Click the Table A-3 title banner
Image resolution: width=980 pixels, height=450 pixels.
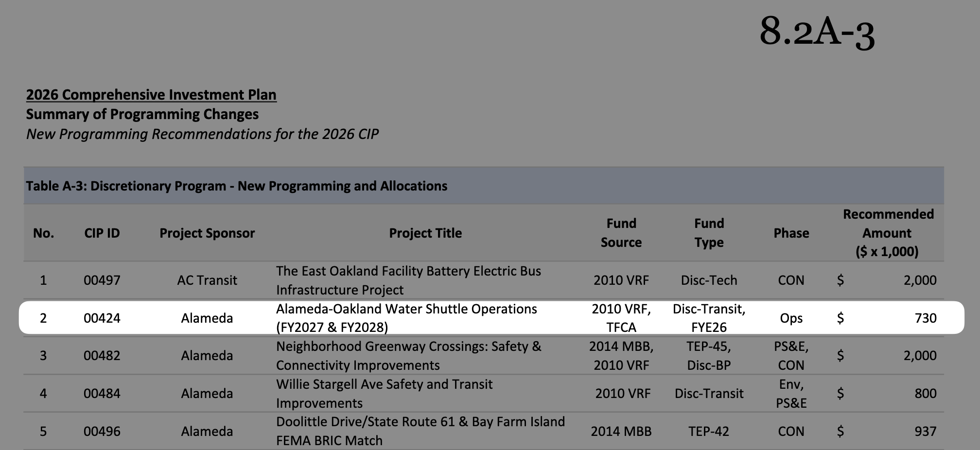click(x=236, y=186)
